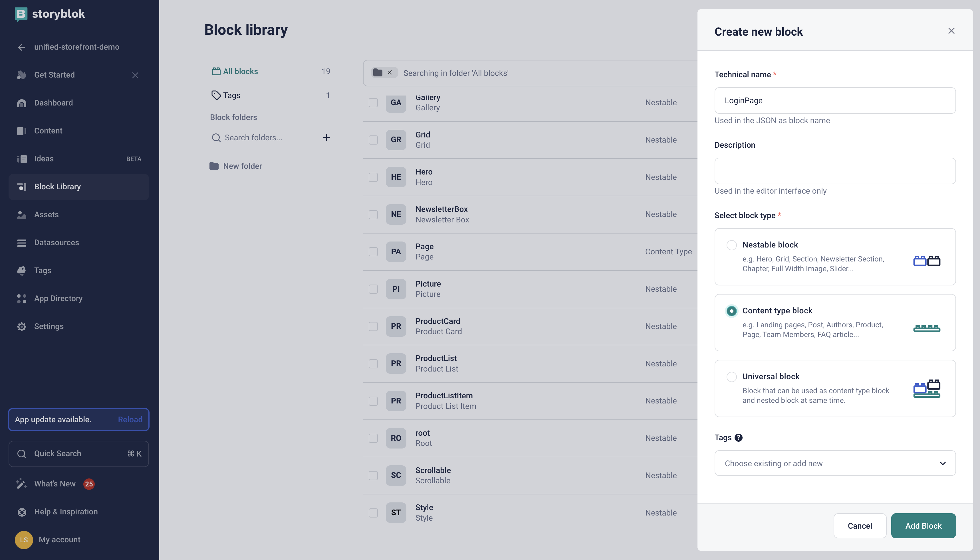Check the Grid block checkbox

pyautogui.click(x=373, y=140)
